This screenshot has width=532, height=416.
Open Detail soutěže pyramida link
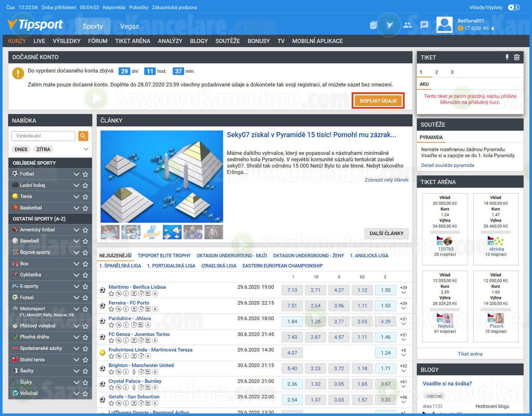tap(447, 165)
